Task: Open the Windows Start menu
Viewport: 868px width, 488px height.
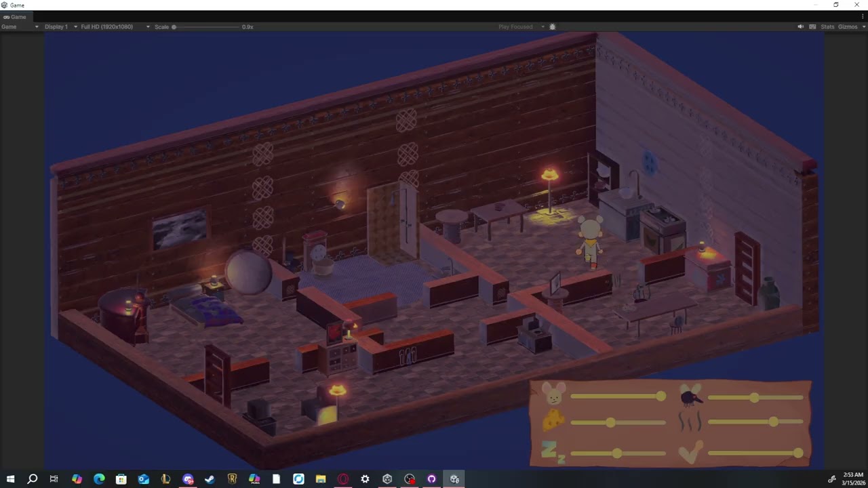Action: click(x=10, y=479)
